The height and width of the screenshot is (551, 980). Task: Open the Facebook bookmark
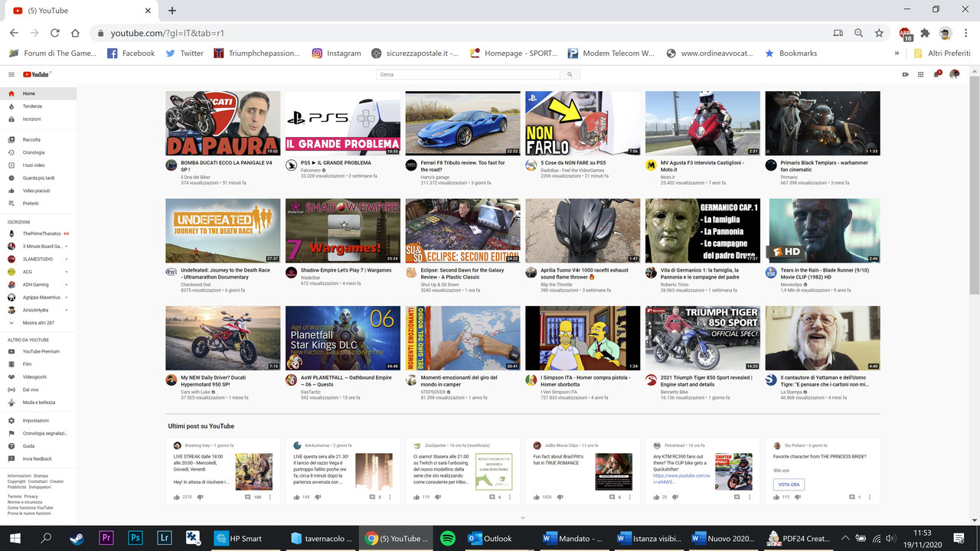131,54
